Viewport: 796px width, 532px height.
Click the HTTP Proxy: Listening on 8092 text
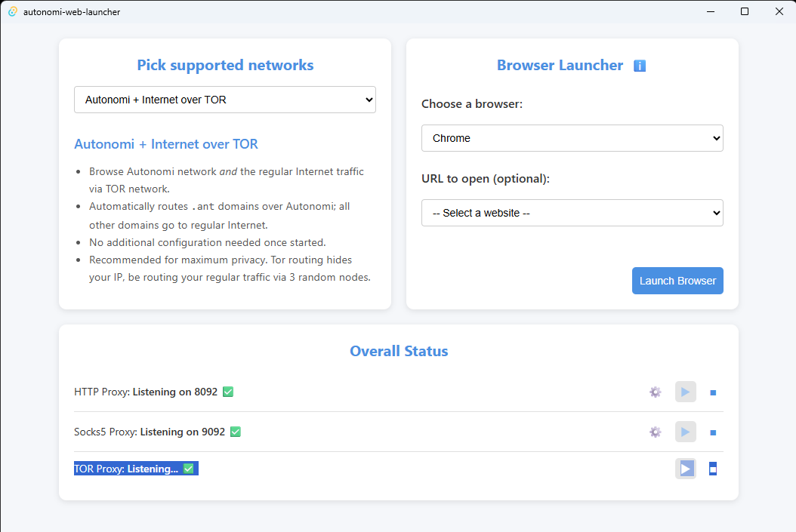(146, 392)
